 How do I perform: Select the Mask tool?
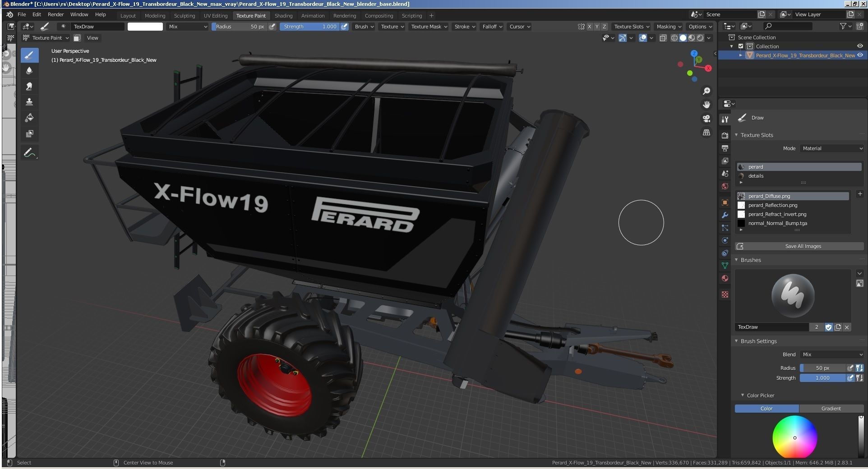tap(29, 133)
